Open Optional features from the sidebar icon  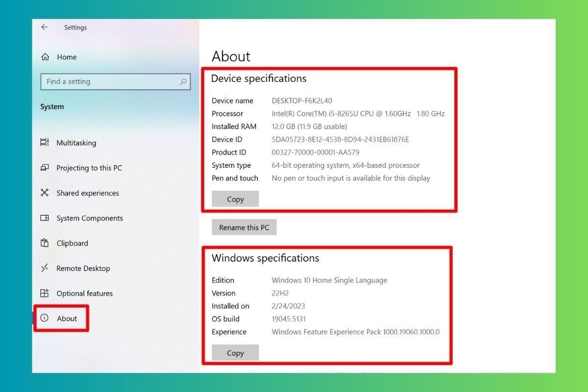(45, 293)
